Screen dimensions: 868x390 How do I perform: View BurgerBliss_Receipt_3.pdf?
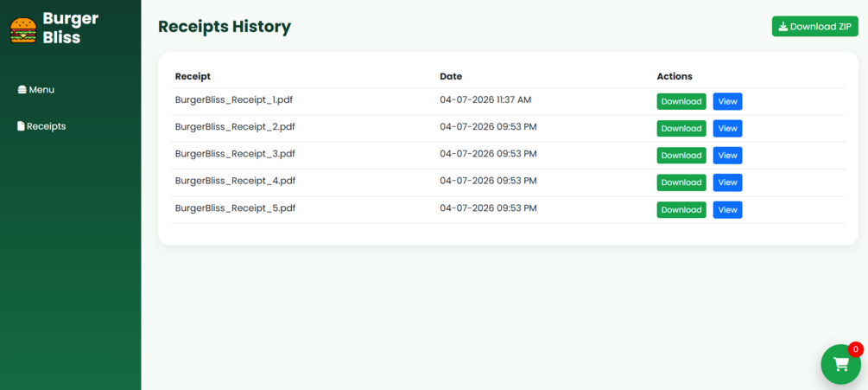(x=727, y=156)
